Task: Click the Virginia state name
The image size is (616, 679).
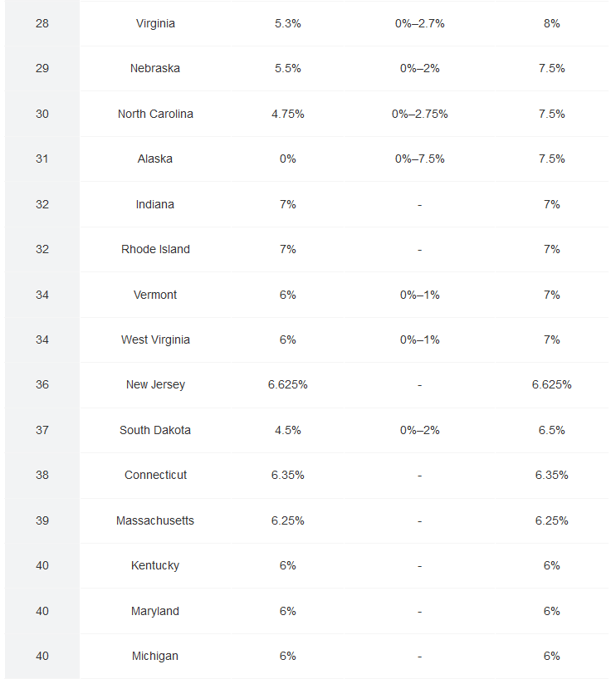Action: [x=155, y=23]
